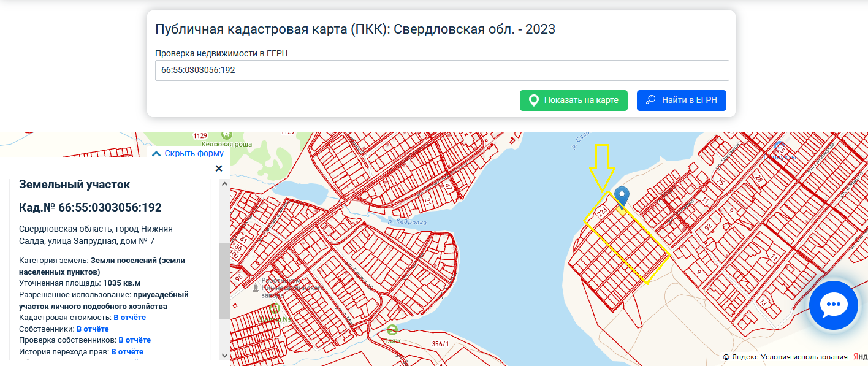
Task: Click the Земельный участок heading
Action: [x=74, y=185]
